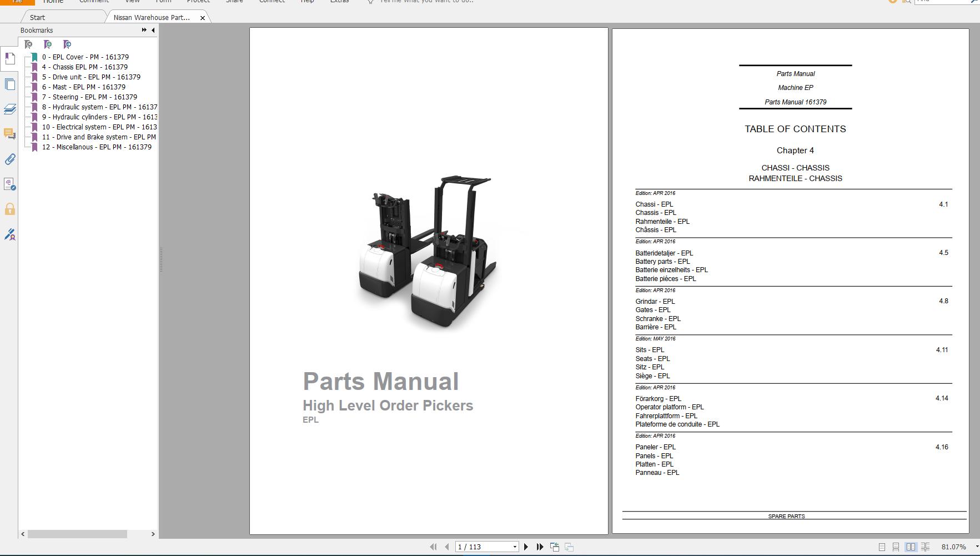Open bookmark 6 - Mast
The height and width of the screenshot is (556, 980).
point(84,87)
